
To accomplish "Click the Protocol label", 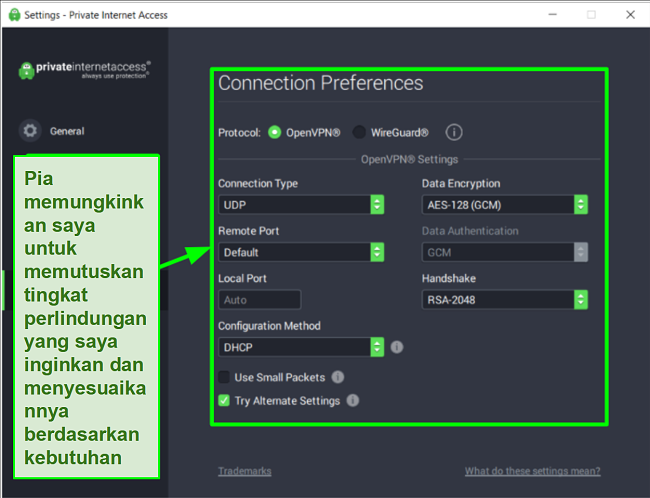I will click(239, 133).
